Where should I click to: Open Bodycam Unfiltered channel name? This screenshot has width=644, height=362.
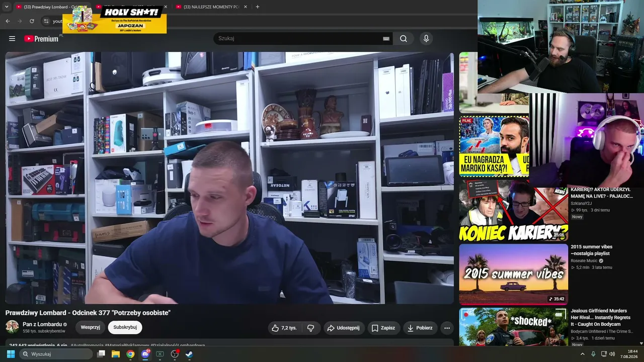click(602, 331)
